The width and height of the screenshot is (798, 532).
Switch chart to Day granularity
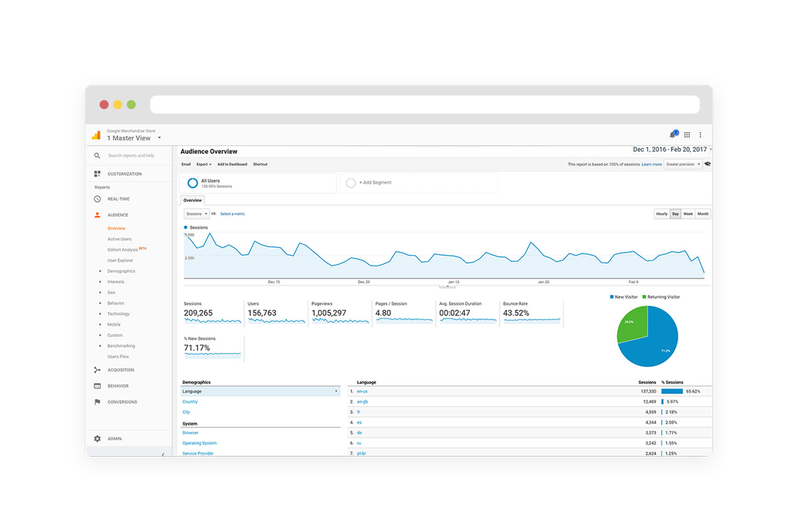coord(675,214)
